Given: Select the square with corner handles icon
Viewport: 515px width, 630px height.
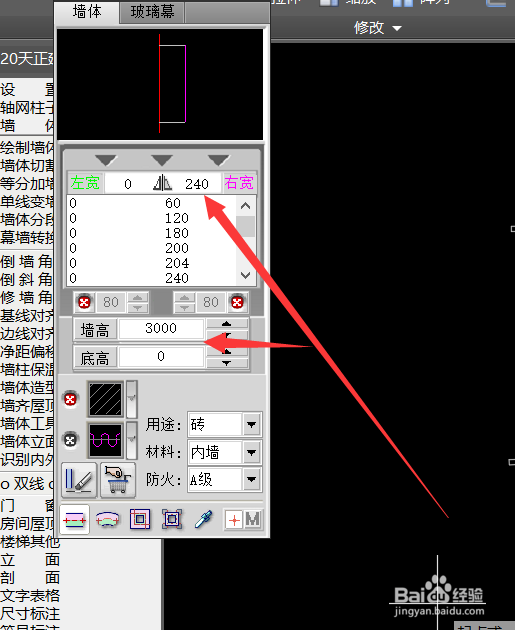Looking at the screenshot, I should click(x=172, y=520).
